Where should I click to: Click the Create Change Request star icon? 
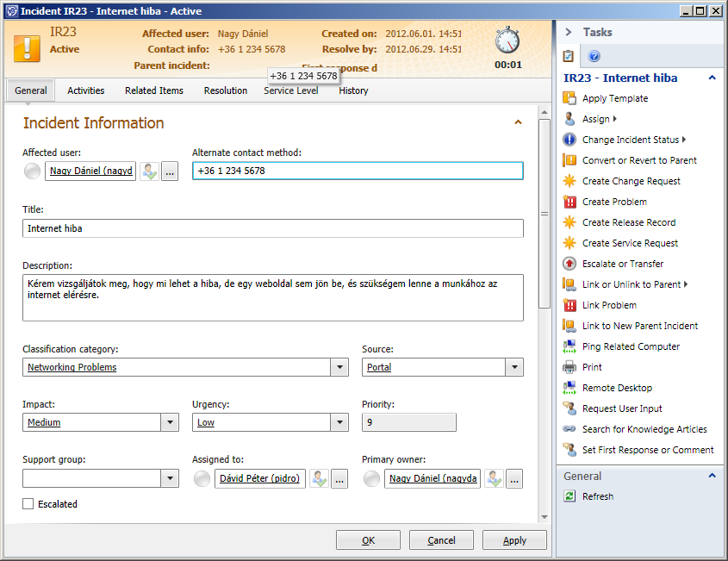coord(569,181)
